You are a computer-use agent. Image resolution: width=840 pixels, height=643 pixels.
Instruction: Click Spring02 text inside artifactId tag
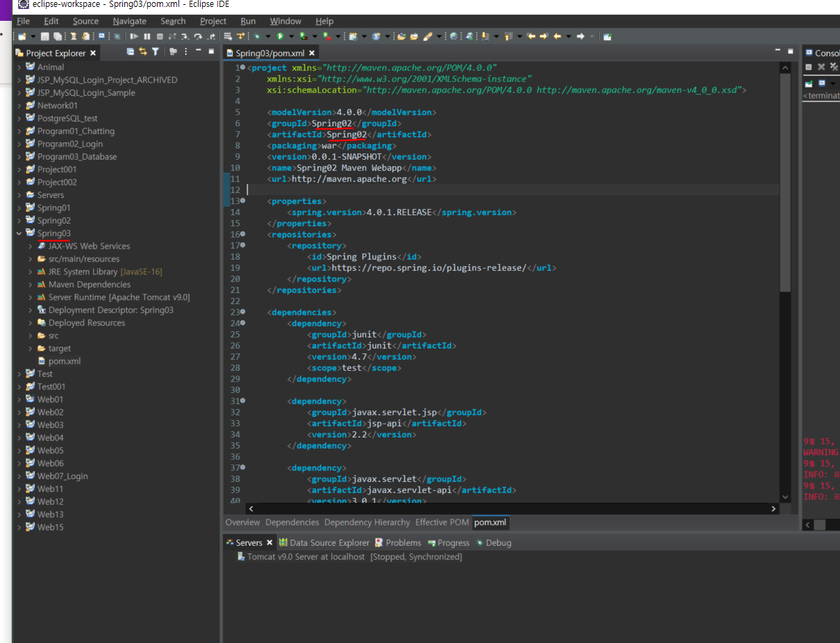point(346,134)
